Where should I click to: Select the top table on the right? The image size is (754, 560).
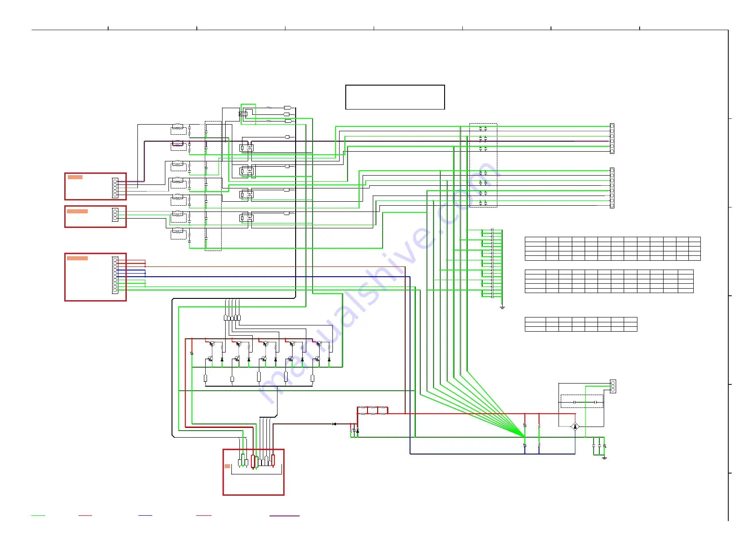(x=613, y=249)
